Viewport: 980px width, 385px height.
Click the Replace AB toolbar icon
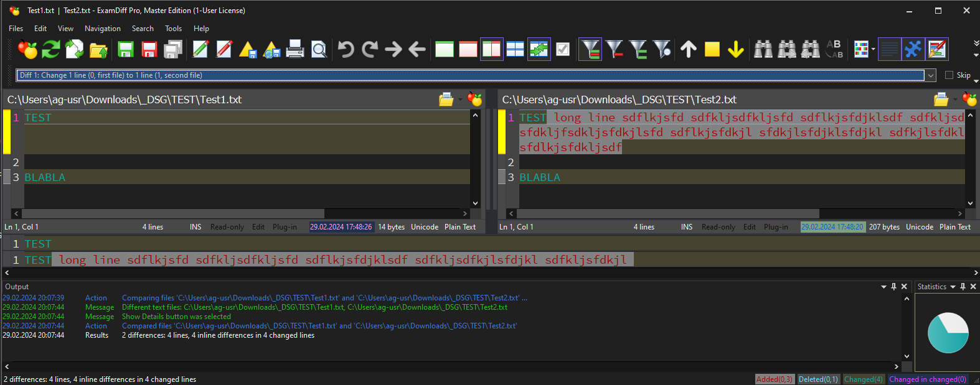click(834, 49)
